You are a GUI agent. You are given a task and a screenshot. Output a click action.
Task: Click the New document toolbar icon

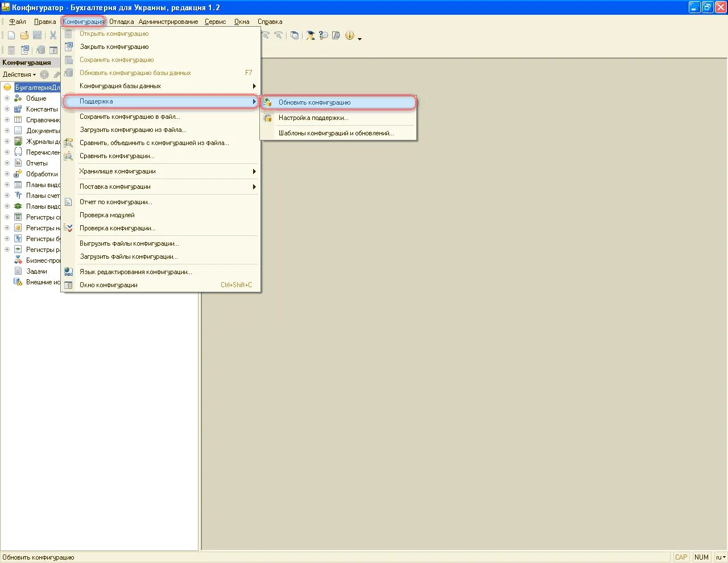(11, 35)
